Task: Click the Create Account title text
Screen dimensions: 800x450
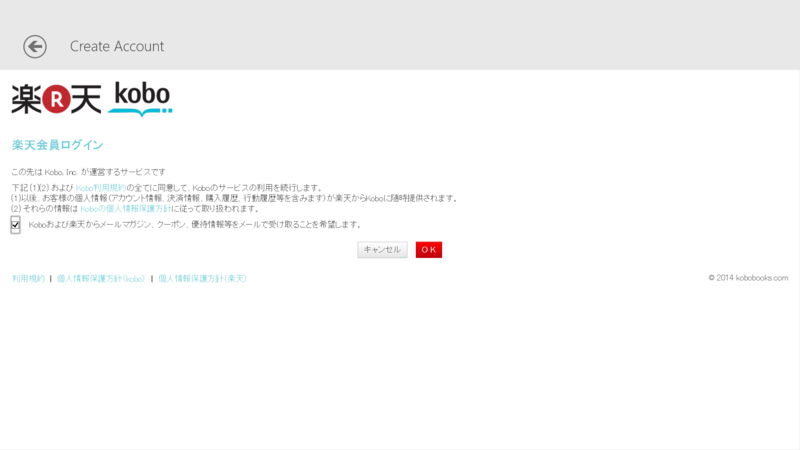Action: pyautogui.click(x=117, y=46)
